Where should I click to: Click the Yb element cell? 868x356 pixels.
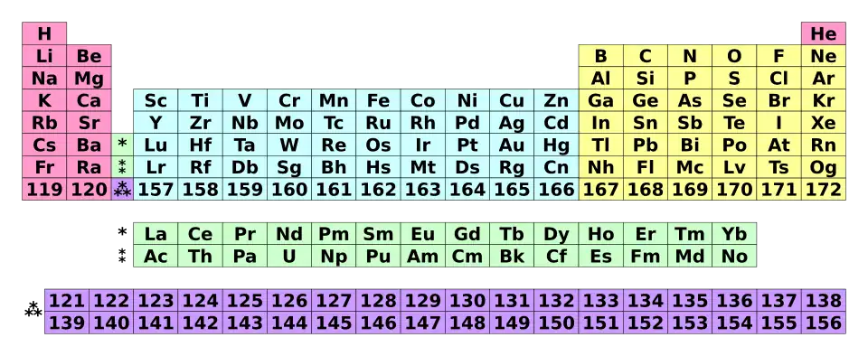(x=734, y=234)
